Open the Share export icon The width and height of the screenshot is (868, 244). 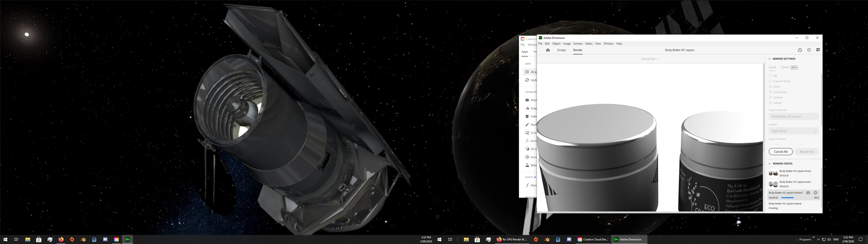pyautogui.click(x=800, y=50)
